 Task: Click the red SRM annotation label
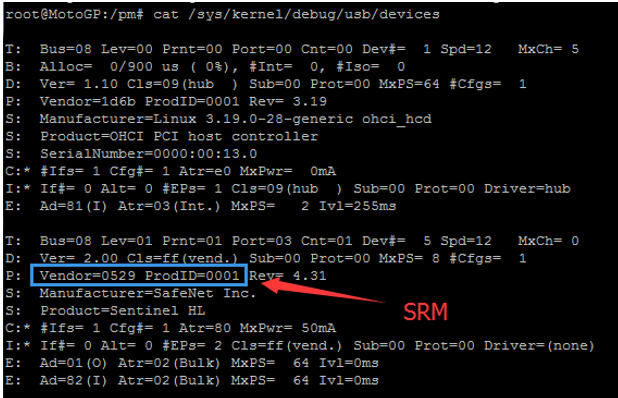tap(426, 312)
